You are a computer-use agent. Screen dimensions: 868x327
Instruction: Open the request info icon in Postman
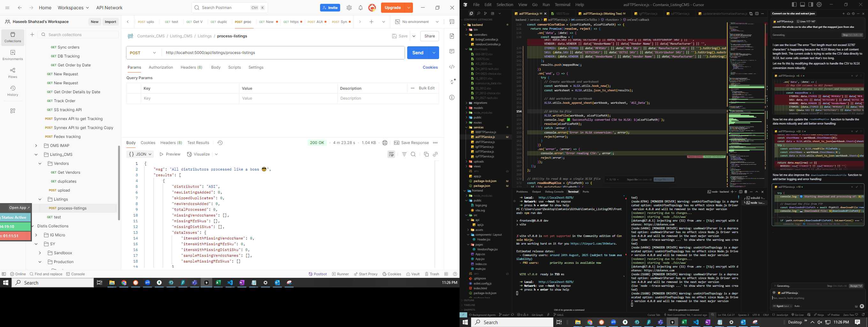coord(452,97)
